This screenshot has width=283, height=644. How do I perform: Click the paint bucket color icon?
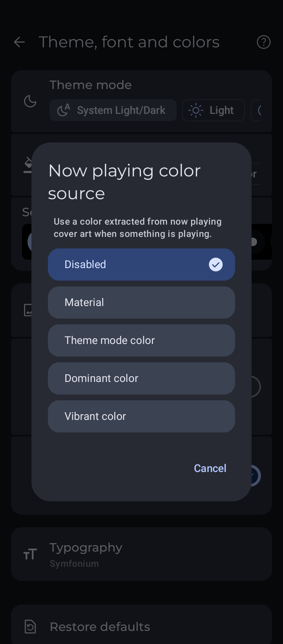click(x=28, y=165)
